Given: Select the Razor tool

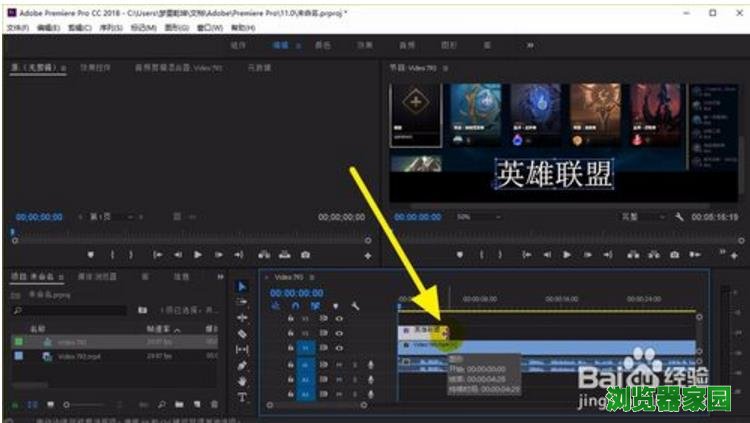Looking at the screenshot, I should tap(242, 333).
